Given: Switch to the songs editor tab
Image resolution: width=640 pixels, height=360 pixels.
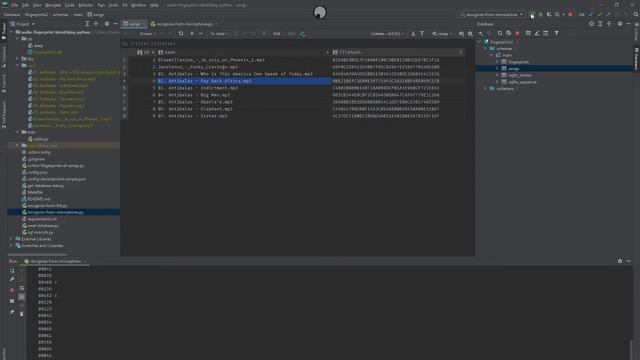Looking at the screenshot, I should (x=134, y=24).
